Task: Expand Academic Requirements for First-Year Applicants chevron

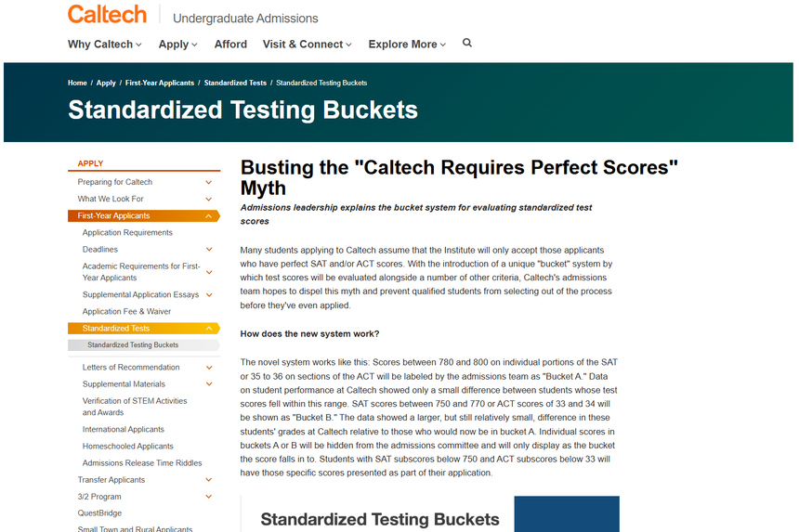Action: pos(209,272)
